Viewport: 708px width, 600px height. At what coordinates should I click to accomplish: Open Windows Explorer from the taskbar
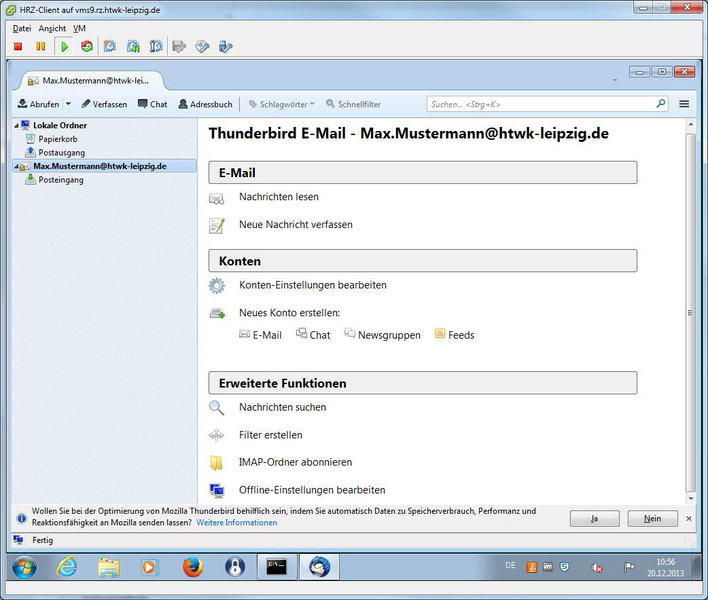(109, 567)
